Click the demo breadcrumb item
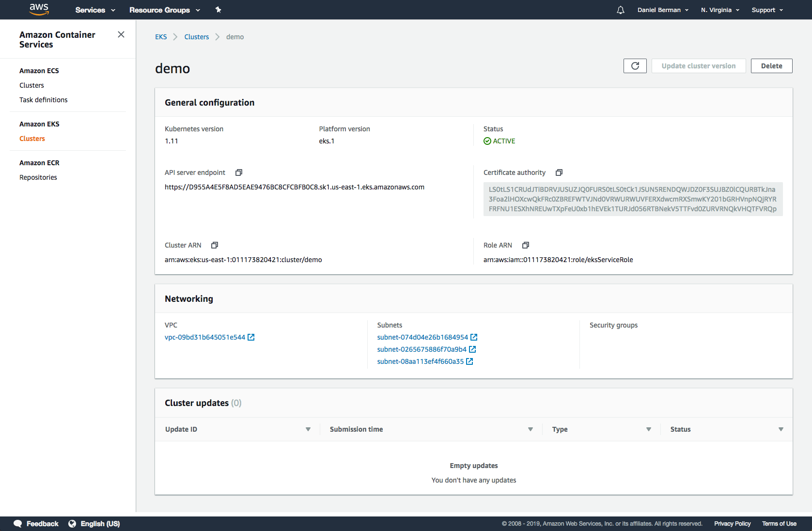 235,37
